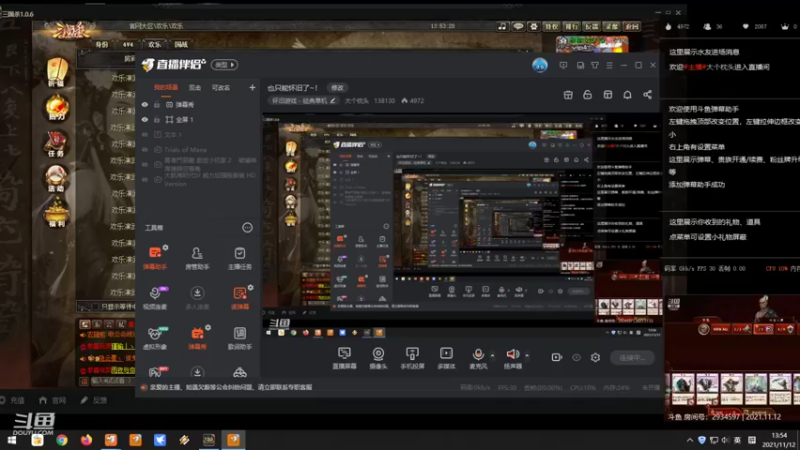
Task: Switch to the 欢乐 tab in game
Action: 155,44
